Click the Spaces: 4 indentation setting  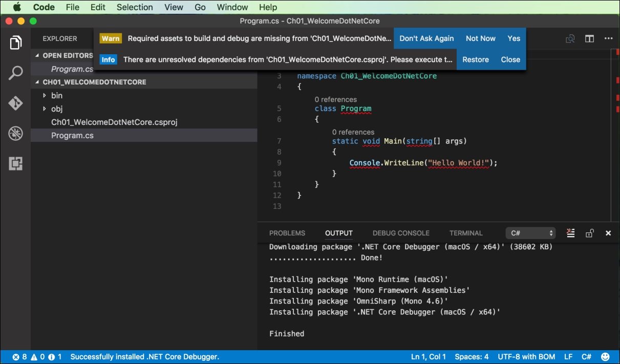472,357
